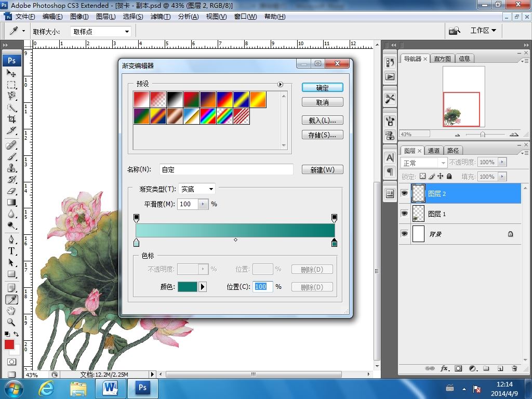Screen dimensions: 532x399
Task: Open 滤镜(T) menu
Action: pyautogui.click(x=161, y=17)
